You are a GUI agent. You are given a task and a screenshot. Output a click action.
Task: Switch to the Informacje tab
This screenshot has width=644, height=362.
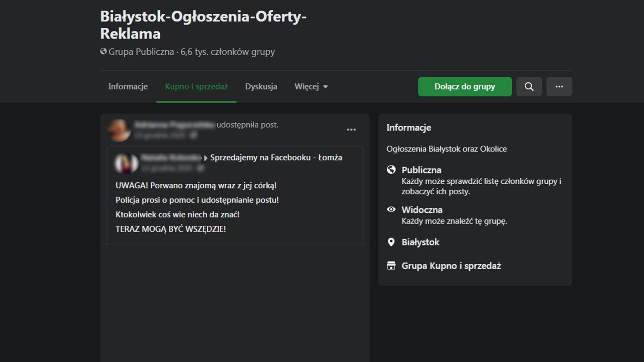tap(128, 86)
